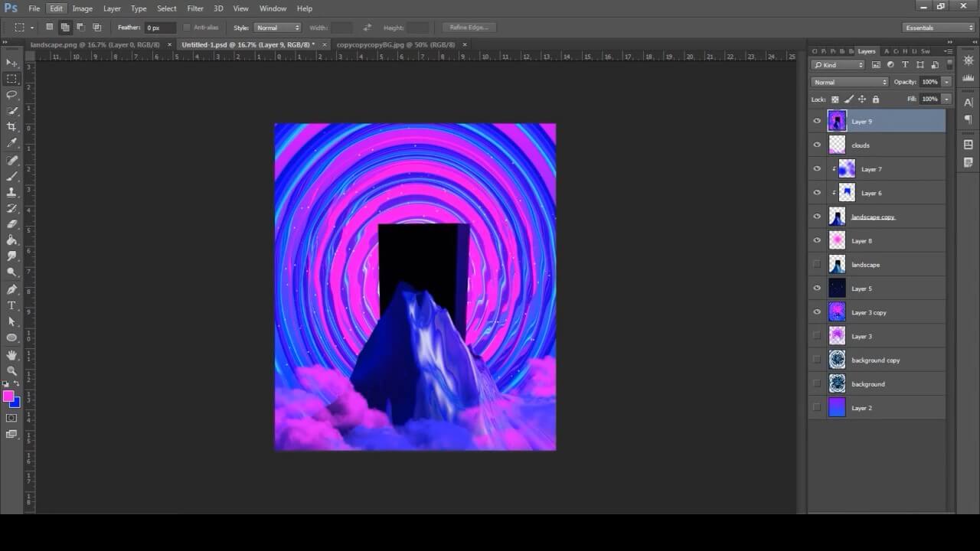
Task: Select the Clone Stamp tool
Action: point(11,192)
